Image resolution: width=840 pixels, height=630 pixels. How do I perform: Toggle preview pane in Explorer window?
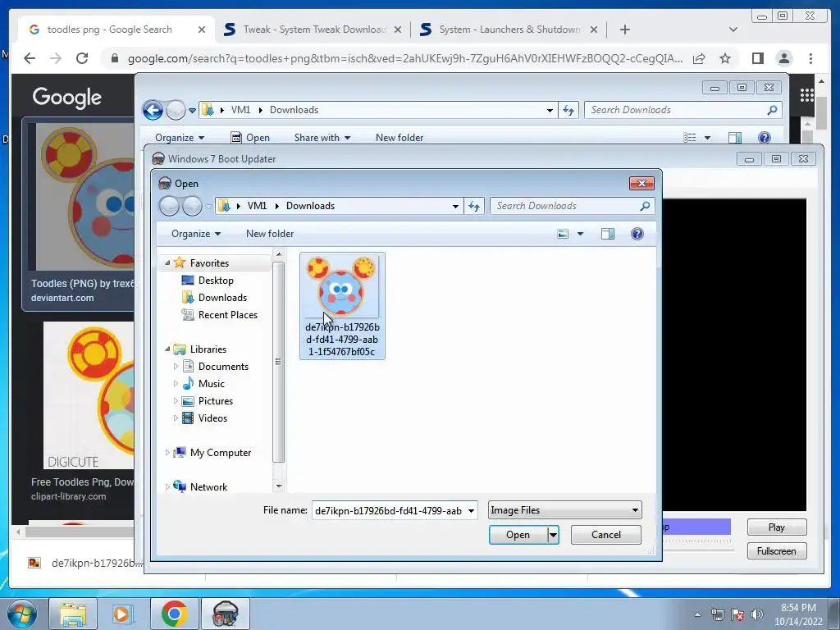point(735,138)
